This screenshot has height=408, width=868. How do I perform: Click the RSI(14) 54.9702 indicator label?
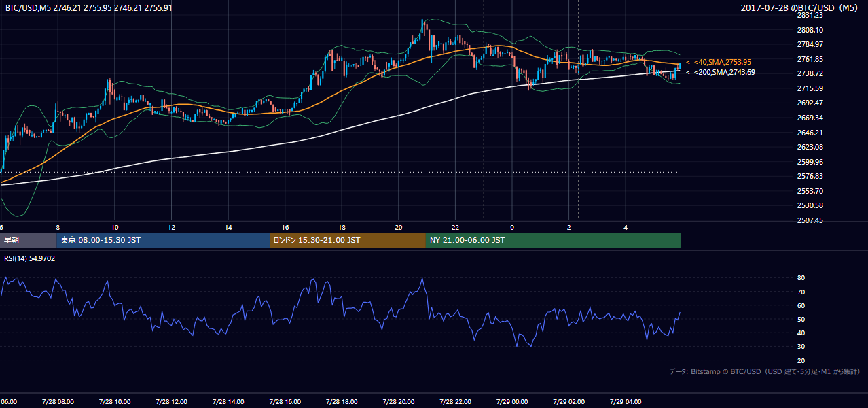point(30,258)
